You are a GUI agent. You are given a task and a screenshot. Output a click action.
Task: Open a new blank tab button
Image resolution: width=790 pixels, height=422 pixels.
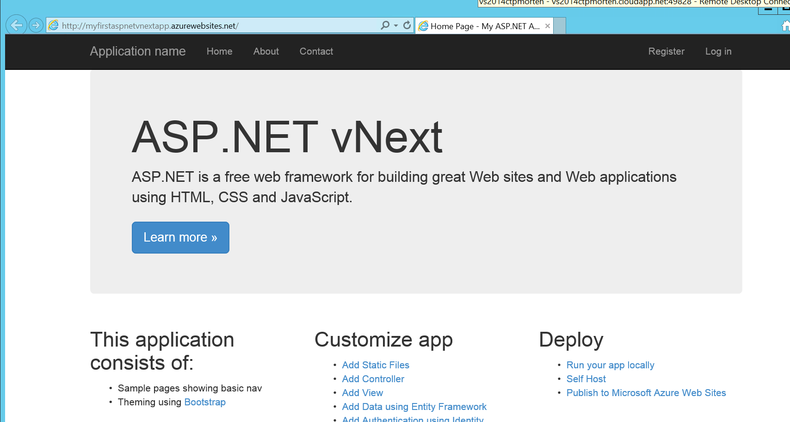point(560,26)
